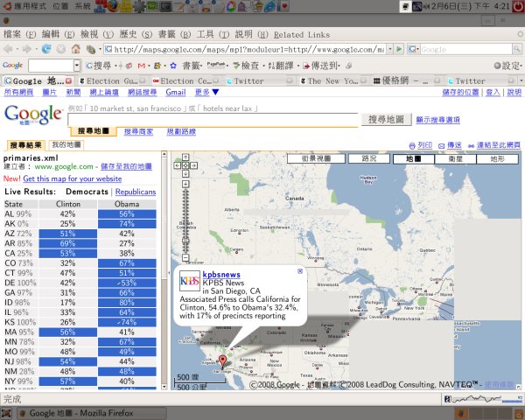The width and height of the screenshot is (525, 420).
Task: Pan the map right with arrow control
Action: tap(193, 165)
